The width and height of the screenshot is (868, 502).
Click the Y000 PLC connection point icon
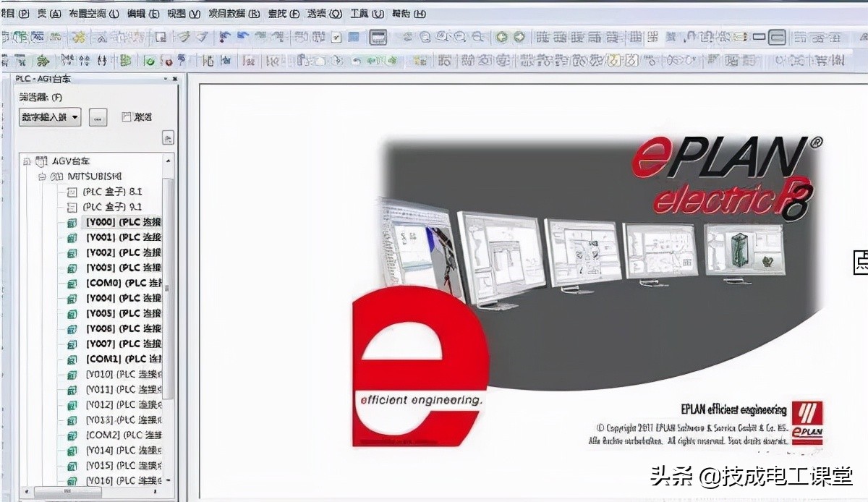pos(72,223)
